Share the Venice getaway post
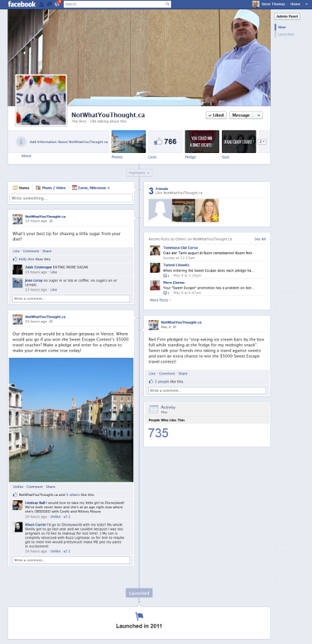The image size is (312, 644). tap(50, 487)
